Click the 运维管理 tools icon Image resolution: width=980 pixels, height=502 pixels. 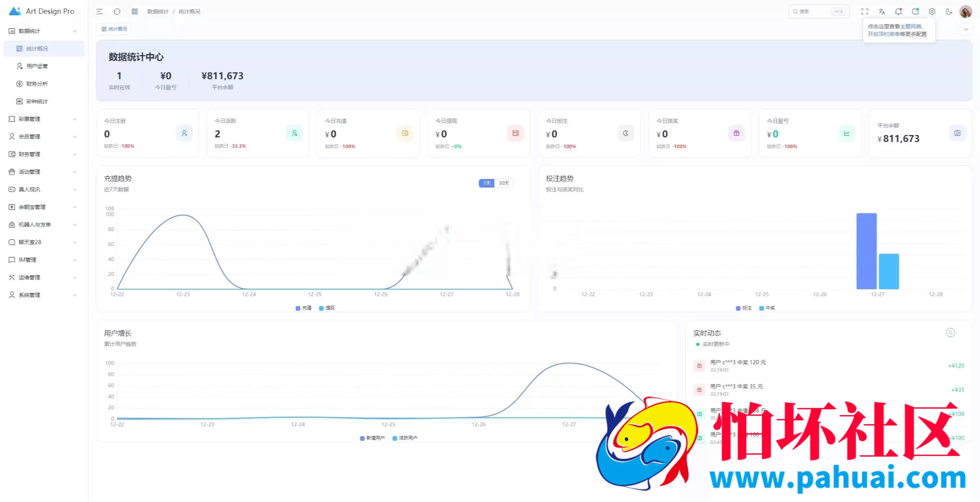12,277
